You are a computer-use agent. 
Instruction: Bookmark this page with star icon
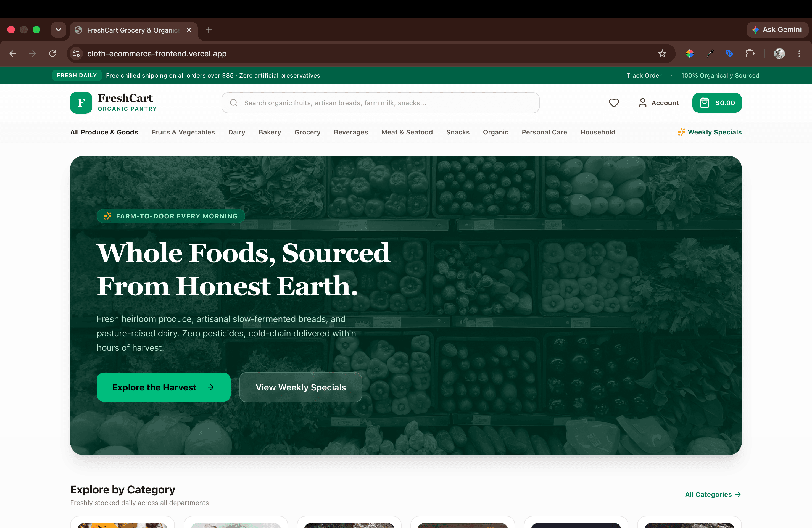coord(662,54)
